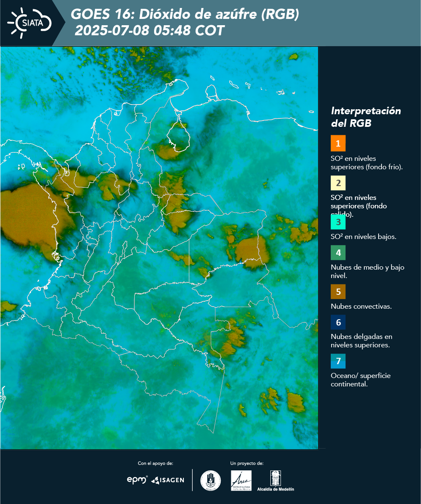Screen dimensions: 421x504
Task: Click 'Nubes delgadas en niveles superiores.' label
Action: [x=361, y=341]
